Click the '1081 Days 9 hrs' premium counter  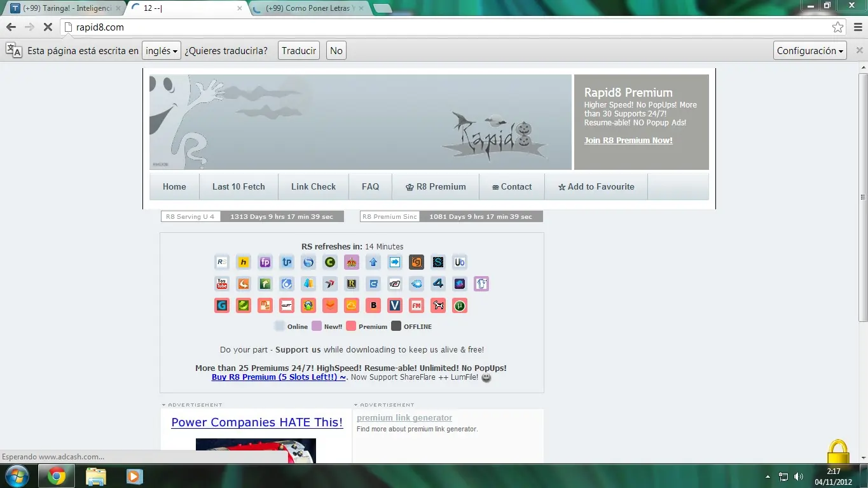pos(481,217)
